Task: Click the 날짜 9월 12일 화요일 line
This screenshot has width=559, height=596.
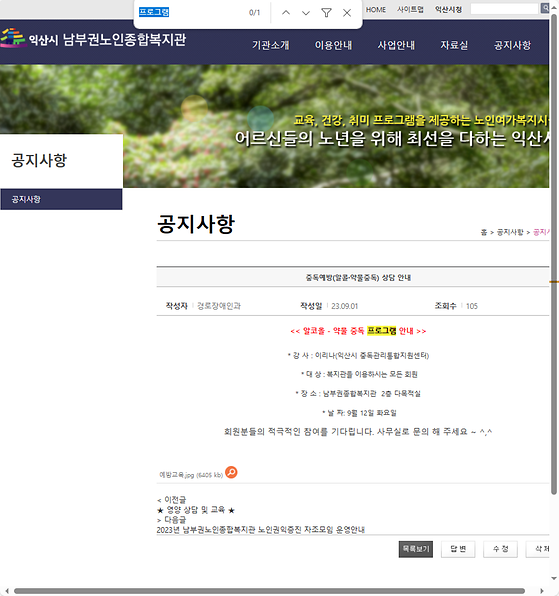Action: click(x=359, y=413)
